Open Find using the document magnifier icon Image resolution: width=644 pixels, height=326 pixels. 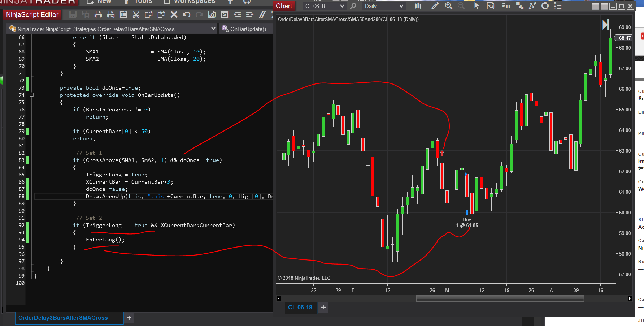pos(212,14)
